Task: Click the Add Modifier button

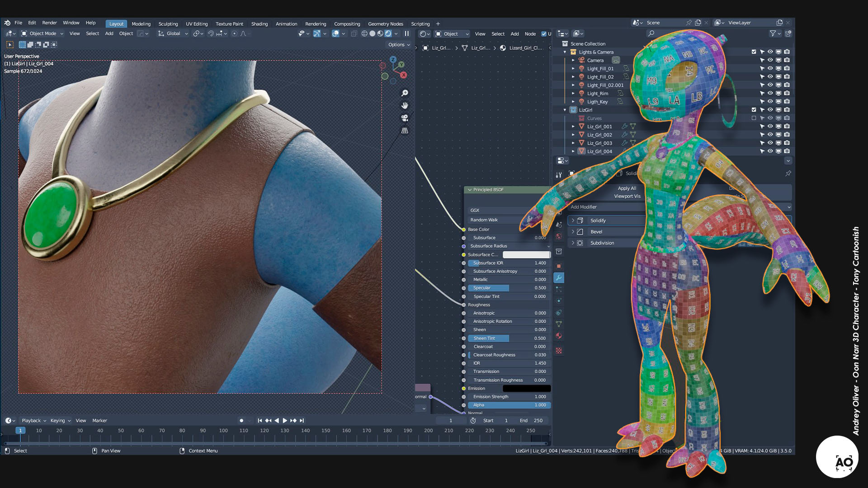Action: tap(606, 207)
